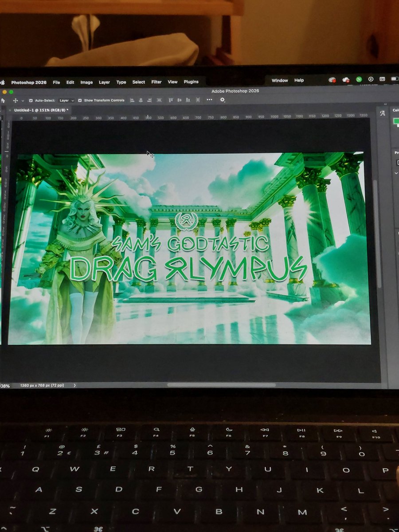This screenshot has width=399, height=532.
Task: Open the Help menu
Action: (299, 81)
